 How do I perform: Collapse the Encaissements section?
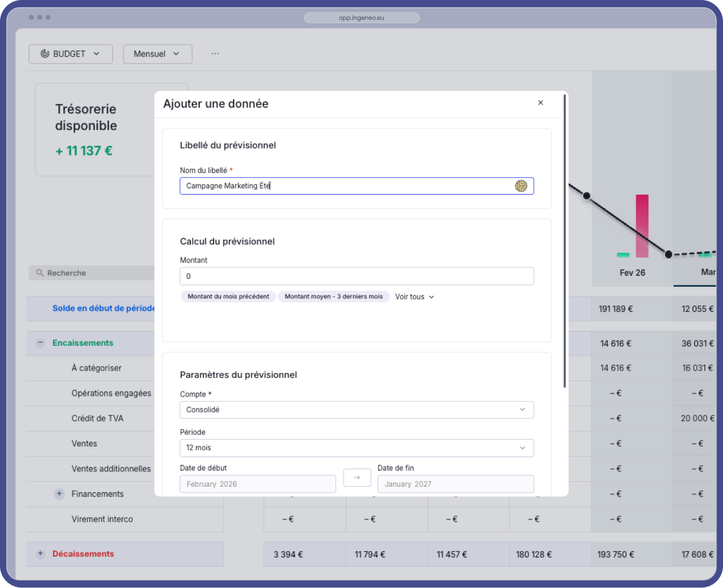tap(40, 343)
